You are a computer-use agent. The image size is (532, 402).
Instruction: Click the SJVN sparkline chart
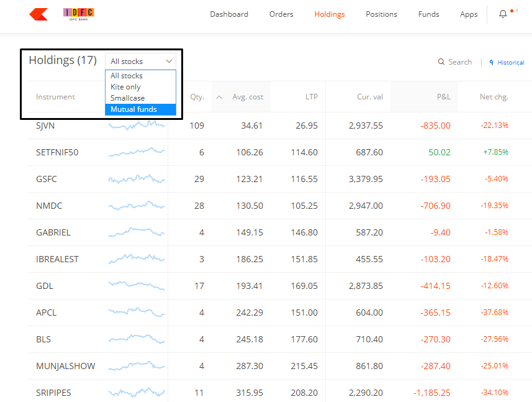(137, 126)
